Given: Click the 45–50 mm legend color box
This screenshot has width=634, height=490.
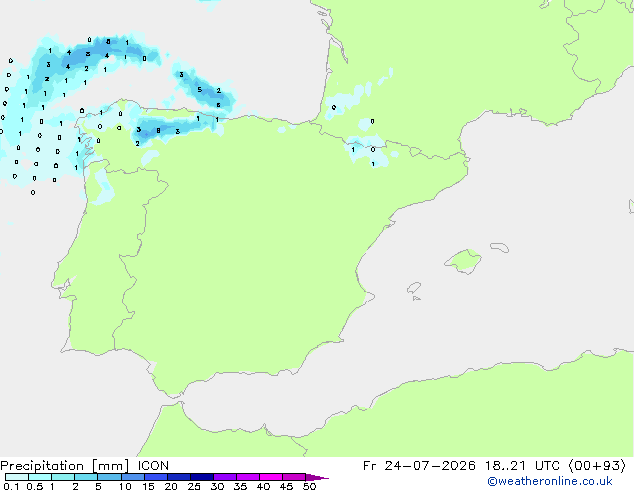Looking at the screenshot, I should pos(294,477).
